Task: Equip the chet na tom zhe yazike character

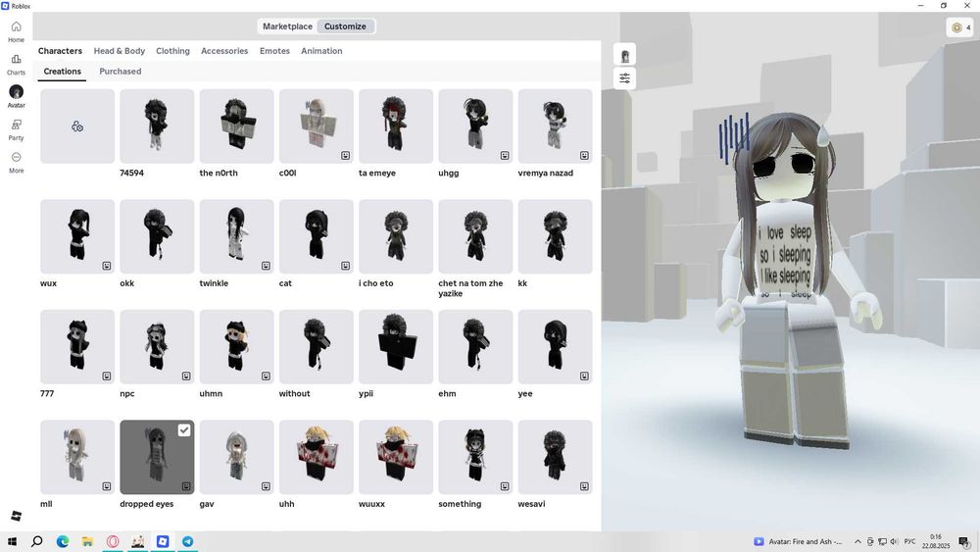Action: pyautogui.click(x=475, y=236)
